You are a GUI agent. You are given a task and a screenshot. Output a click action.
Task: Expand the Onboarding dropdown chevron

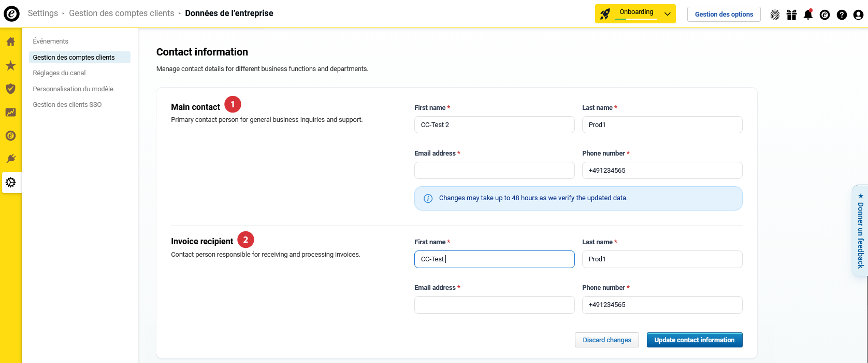coord(668,15)
